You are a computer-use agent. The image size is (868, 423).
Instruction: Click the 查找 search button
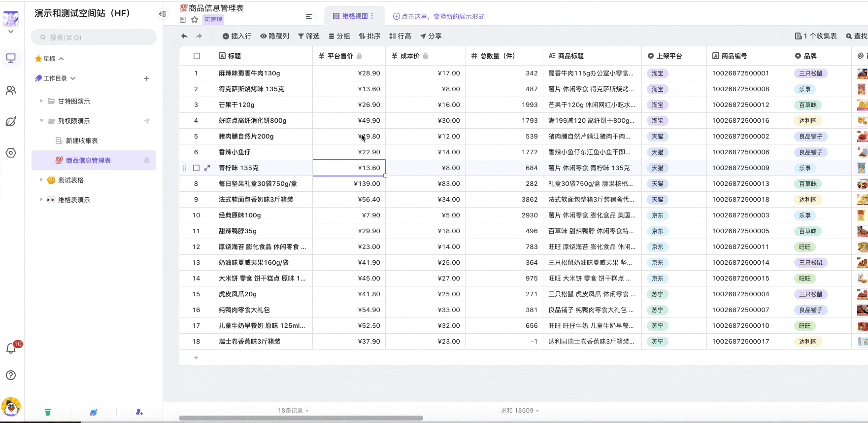[x=857, y=36]
